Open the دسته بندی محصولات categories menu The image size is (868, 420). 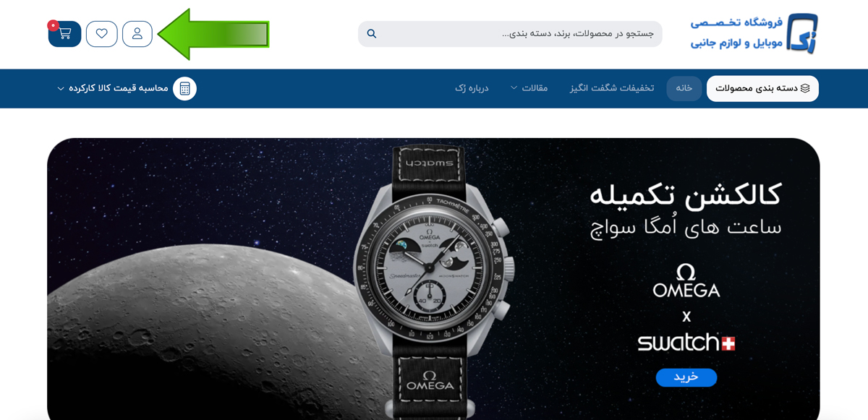pyautogui.click(x=762, y=88)
